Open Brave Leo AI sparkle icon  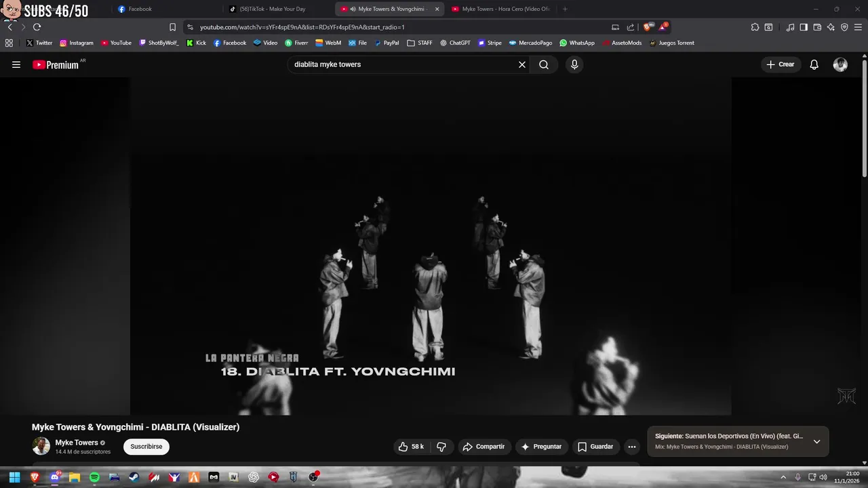tap(831, 27)
